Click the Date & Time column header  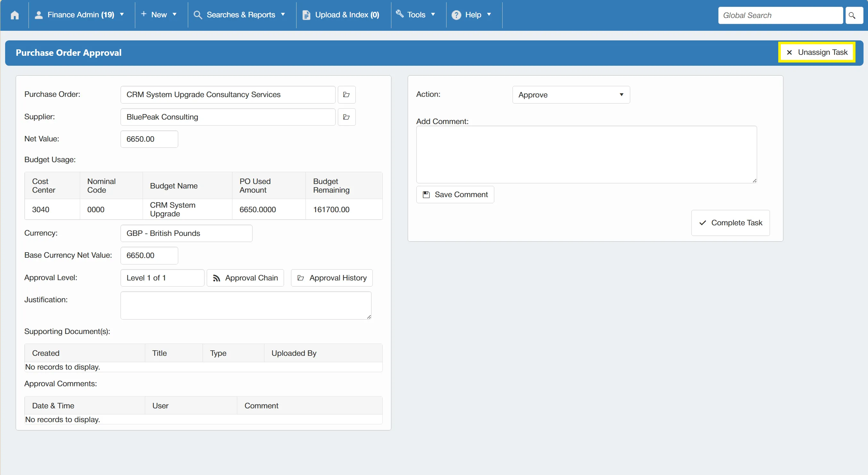(85, 405)
